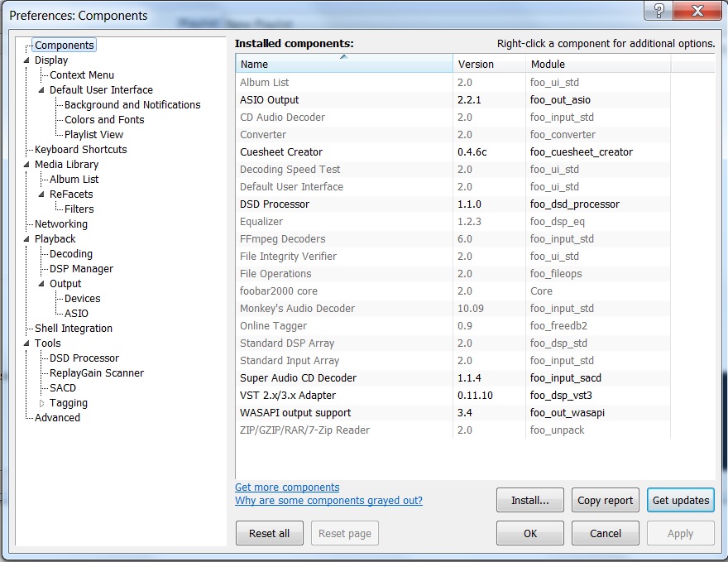Expand the Tagging tree node
Image resolution: width=728 pixels, height=562 pixels.
coord(42,403)
